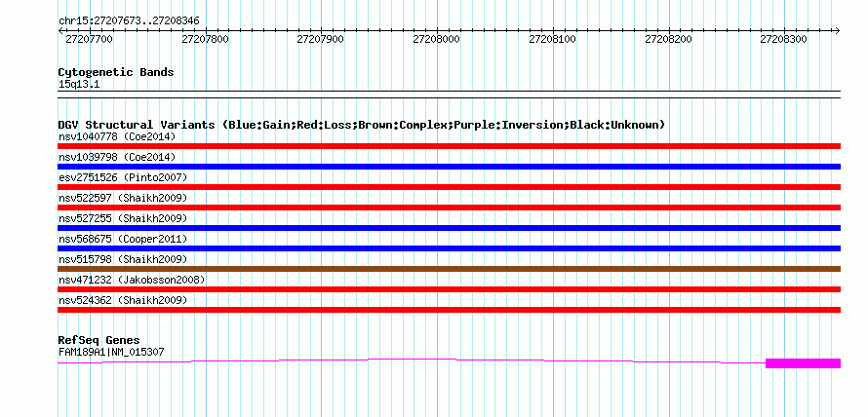Click the RefSeq Genes track title

(99, 340)
